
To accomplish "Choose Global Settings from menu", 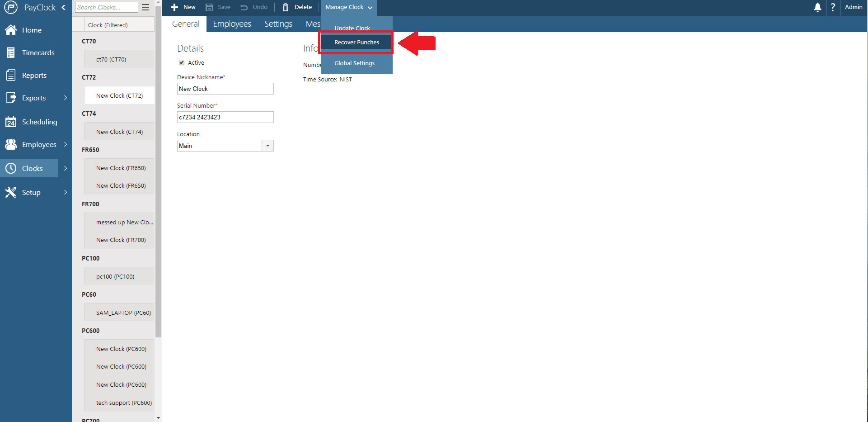I will pyautogui.click(x=354, y=63).
